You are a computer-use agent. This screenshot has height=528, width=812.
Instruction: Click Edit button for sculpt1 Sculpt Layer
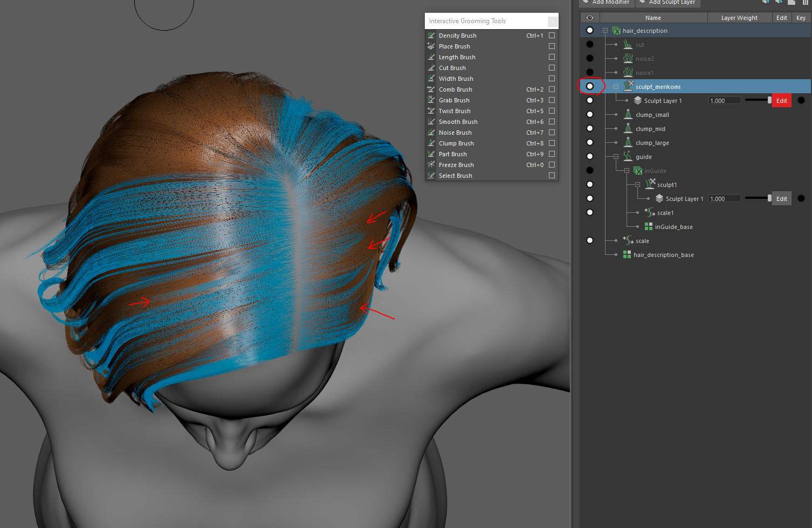click(781, 199)
